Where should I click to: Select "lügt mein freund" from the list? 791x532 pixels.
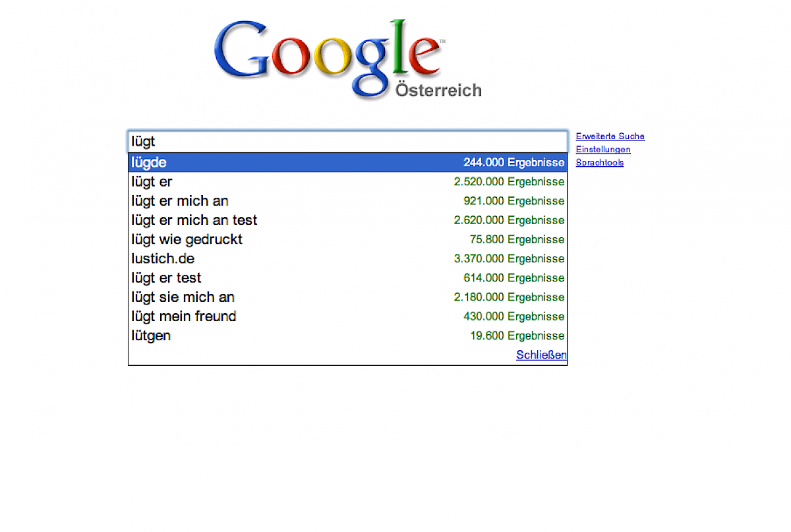184,316
